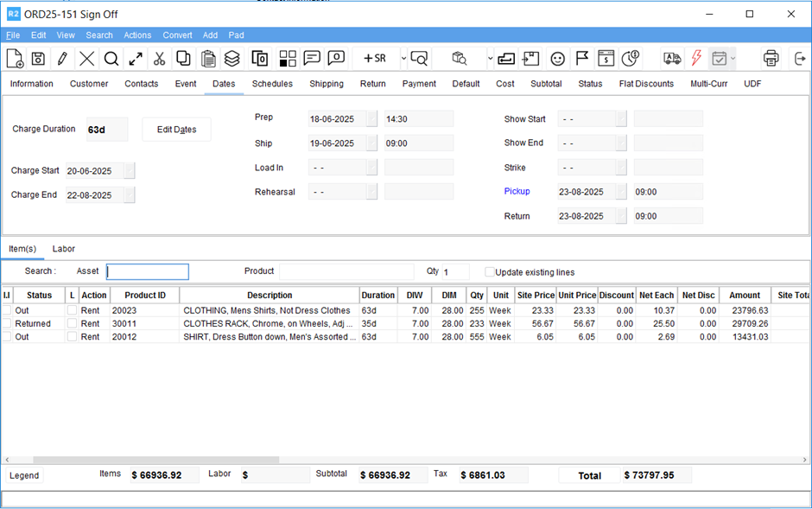Viewport: 812px width, 509px height.
Task: Open the Pickup date picker dropdown
Action: point(621,192)
